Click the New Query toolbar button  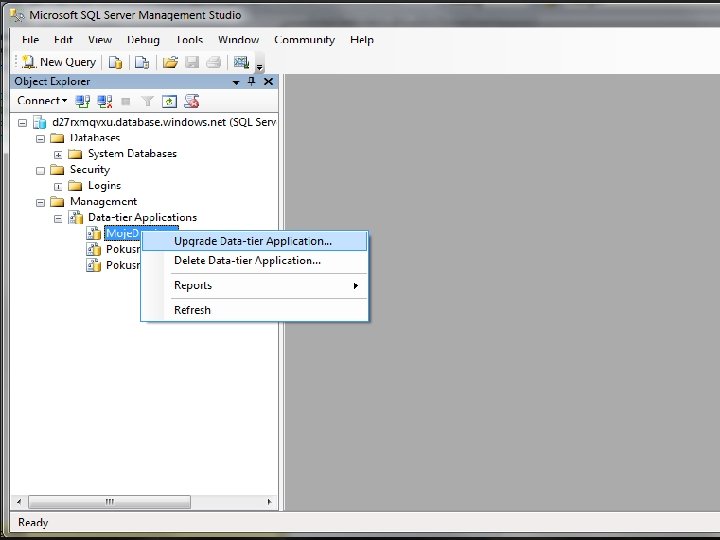click(x=59, y=62)
